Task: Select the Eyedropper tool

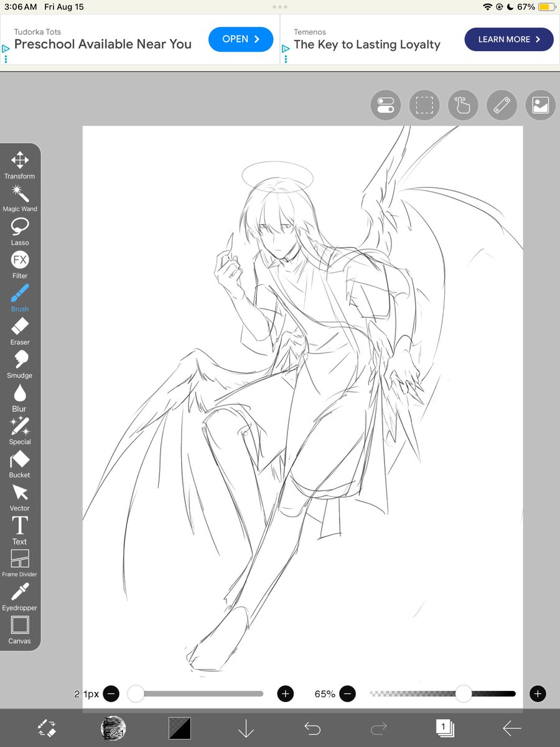Action: point(20,597)
